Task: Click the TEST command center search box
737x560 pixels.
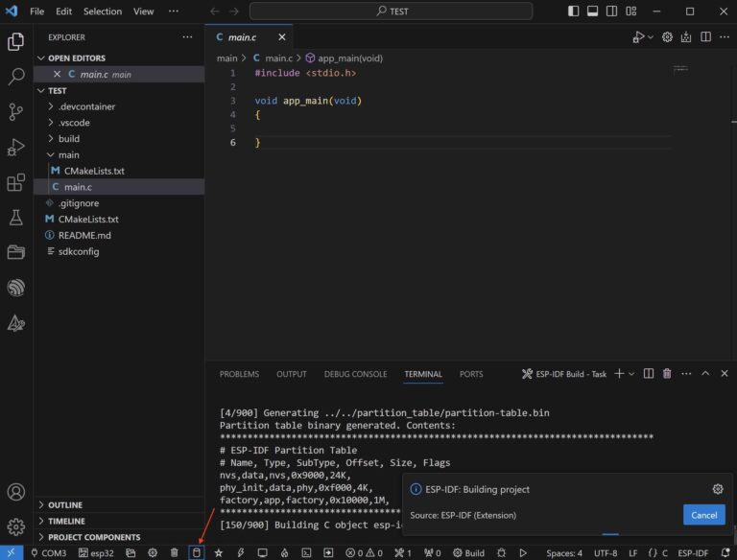Action: coord(391,12)
